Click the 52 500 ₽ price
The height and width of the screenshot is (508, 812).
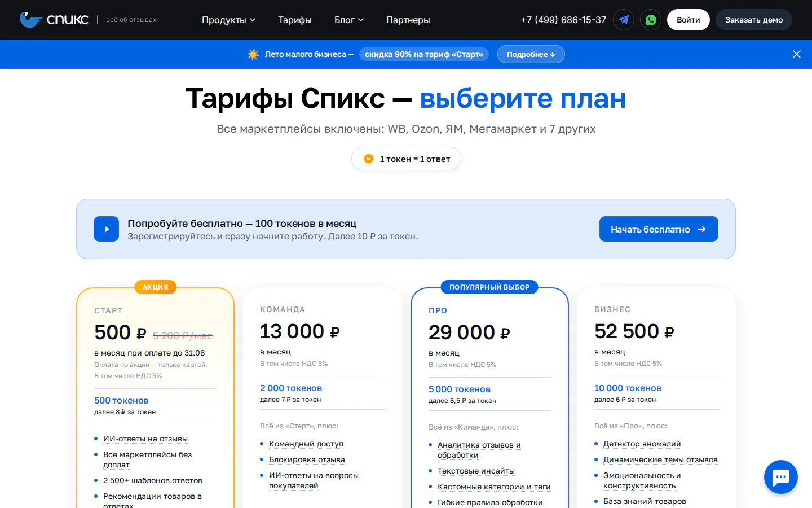pyautogui.click(x=634, y=331)
